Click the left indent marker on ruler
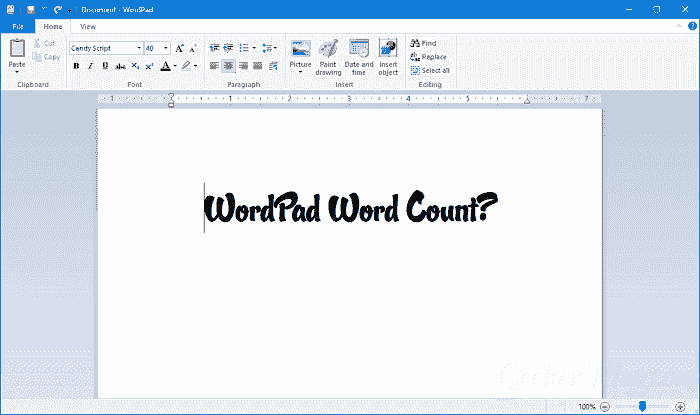Image resolution: width=700 pixels, height=415 pixels. [x=171, y=100]
